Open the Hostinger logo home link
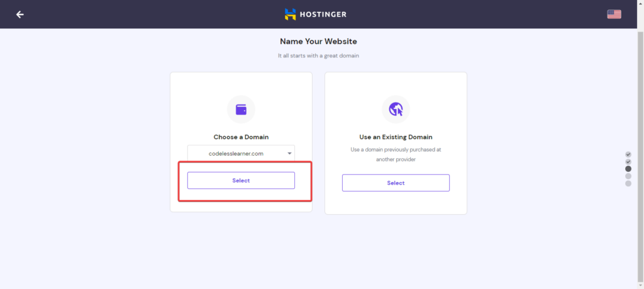 316,14
